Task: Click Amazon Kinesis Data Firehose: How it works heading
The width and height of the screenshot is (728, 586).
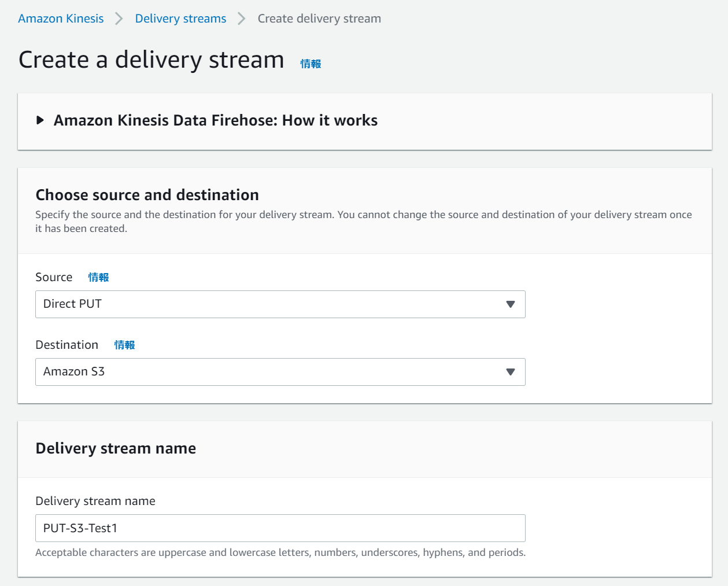Action: 215,120
